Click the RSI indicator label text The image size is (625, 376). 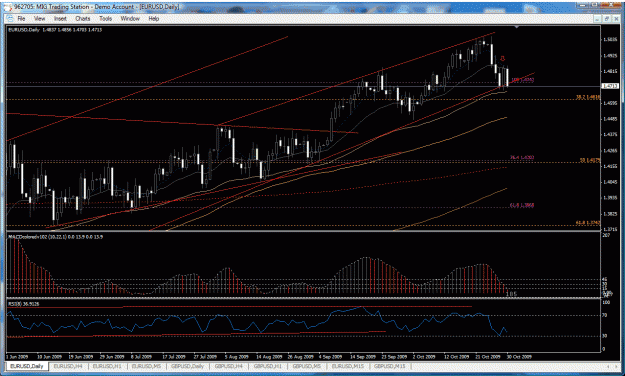24,304
